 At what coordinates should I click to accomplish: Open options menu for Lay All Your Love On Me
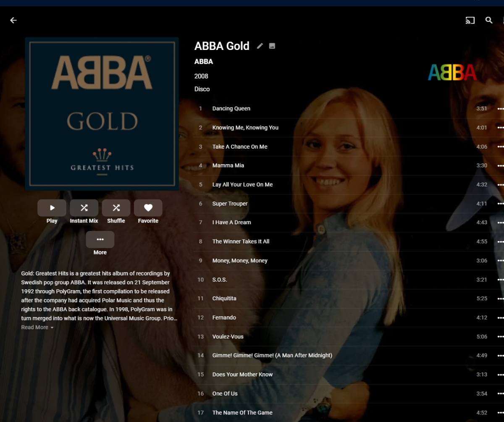click(x=500, y=185)
